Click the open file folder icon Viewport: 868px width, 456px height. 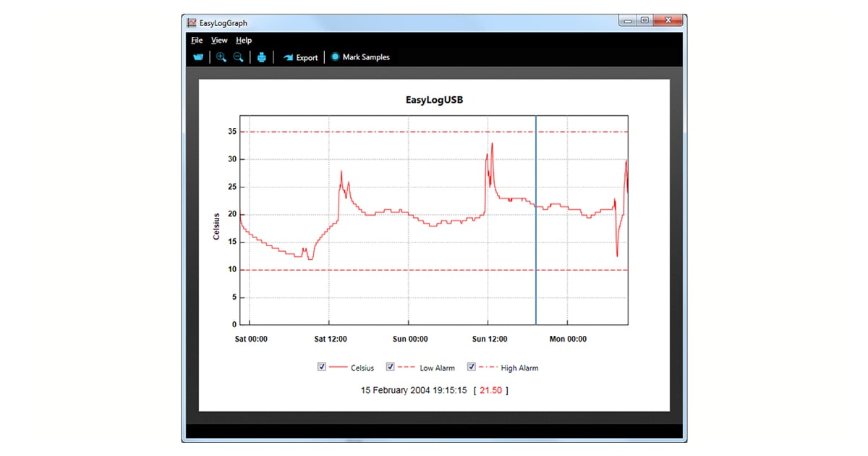pos(198,57)
